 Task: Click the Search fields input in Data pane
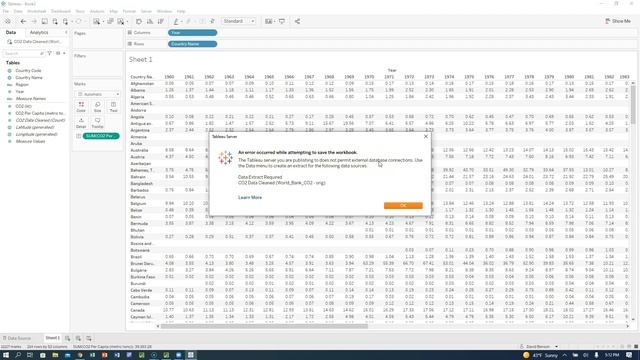pyautogui.click(x=23, y=53)
